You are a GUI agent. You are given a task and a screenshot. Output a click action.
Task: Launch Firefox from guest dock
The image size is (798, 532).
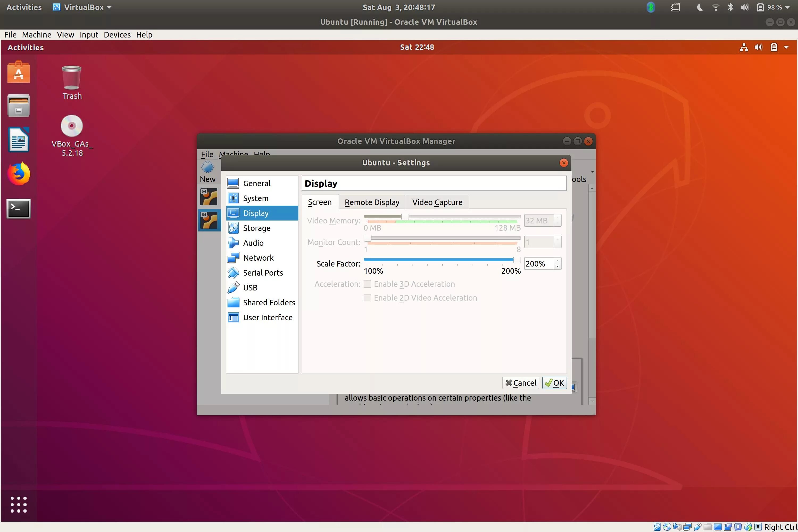pyautogui.click(x=19, y=174)
